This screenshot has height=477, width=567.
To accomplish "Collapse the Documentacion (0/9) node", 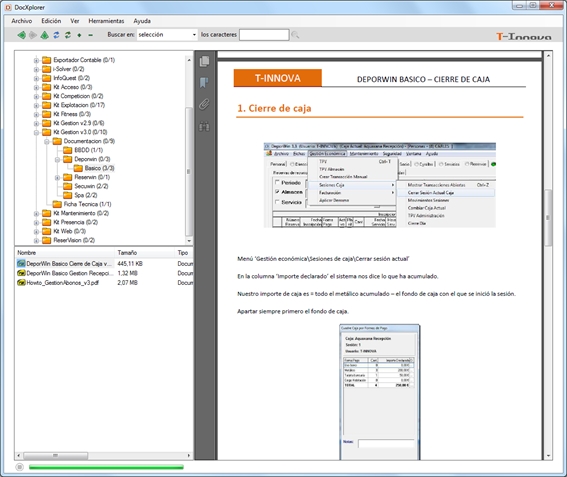I will click(47, 141).
